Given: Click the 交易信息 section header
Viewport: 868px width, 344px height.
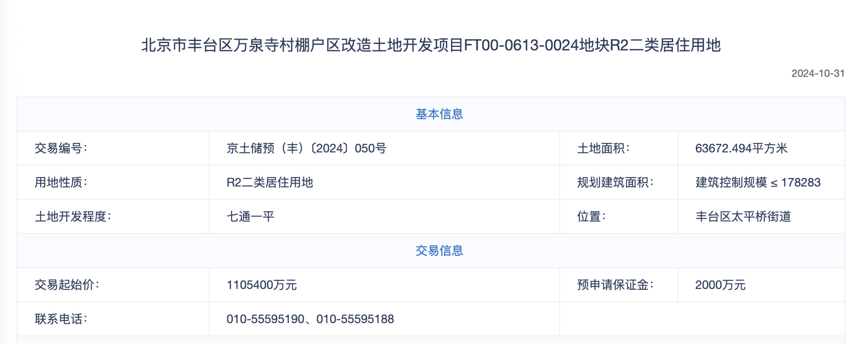Looking at the screenshot, I should [x=439, y=251].
